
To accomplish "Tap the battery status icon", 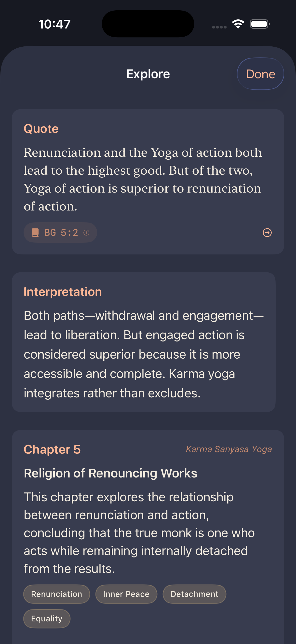I will [259, 24].
